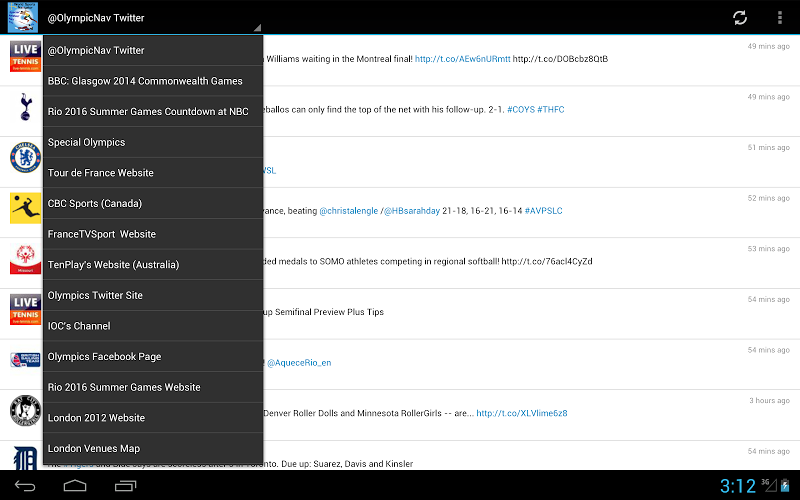800x500 pixels.
Task: Tap the #COYS hashtag link
Action: point(520,108)
